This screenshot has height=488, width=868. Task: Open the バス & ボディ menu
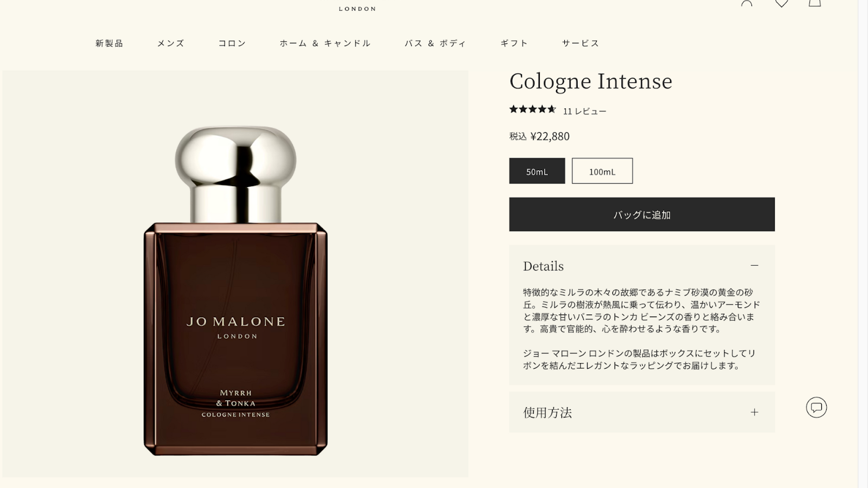(436, 43)
